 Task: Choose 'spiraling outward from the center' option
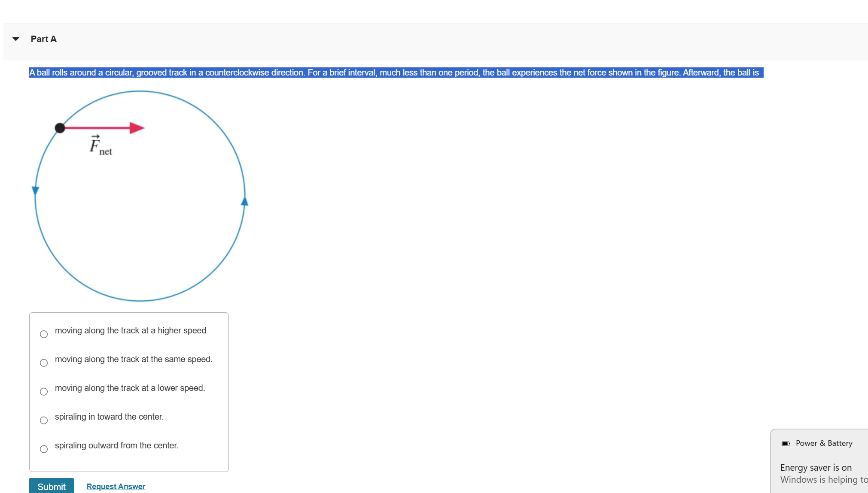pos(44,449)
